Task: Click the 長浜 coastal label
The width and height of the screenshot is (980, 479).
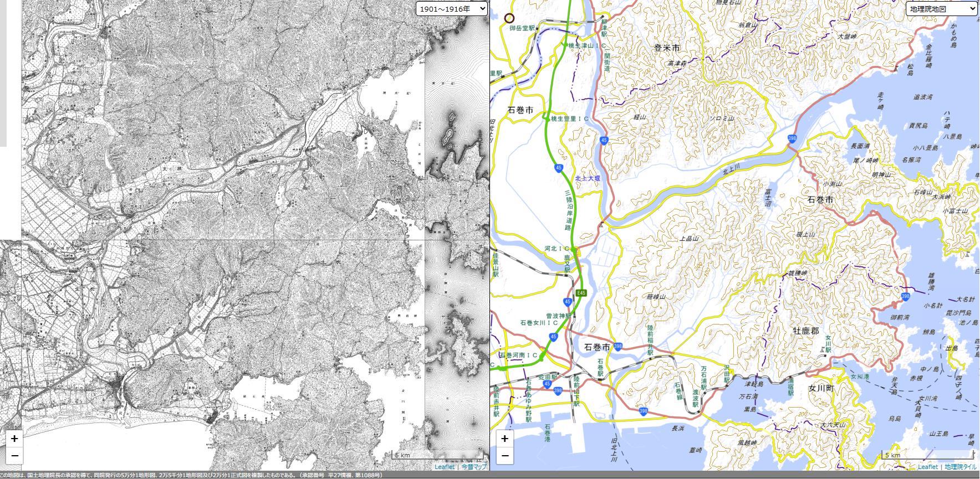Action: click(x=678, y=429)
